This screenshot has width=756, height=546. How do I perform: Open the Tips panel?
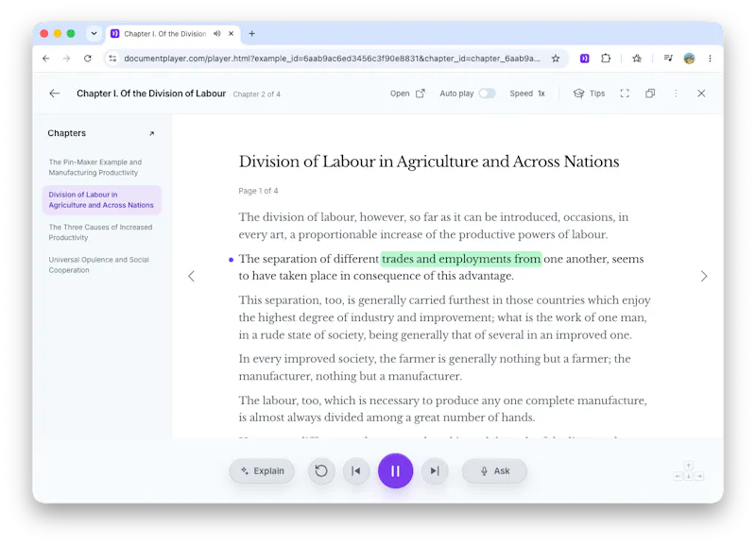[x=589, y=94]
